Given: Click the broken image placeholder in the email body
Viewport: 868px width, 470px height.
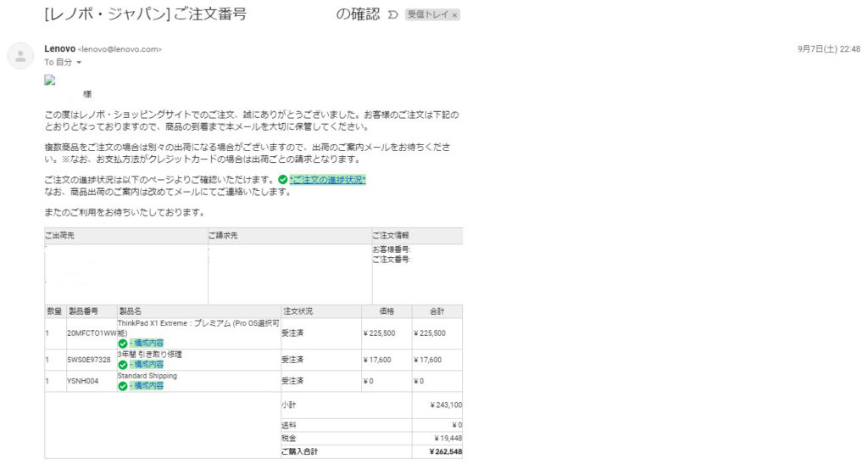Looking at the screenshot, I should (50, 80).
